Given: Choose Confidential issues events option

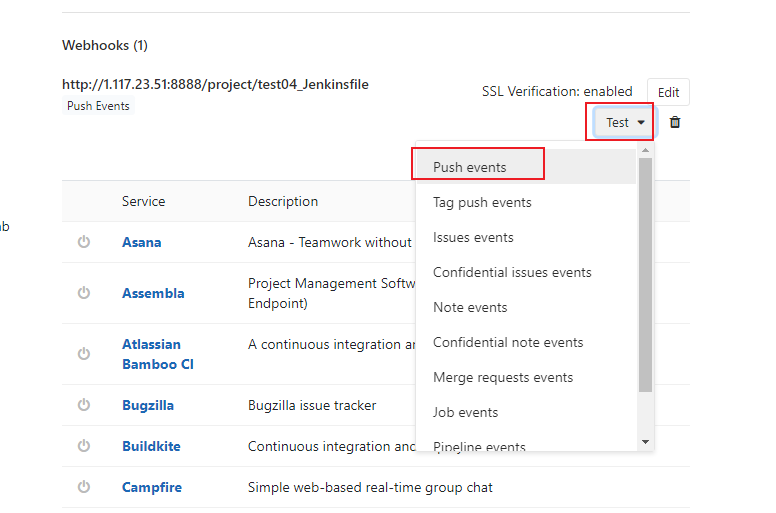Looking at the screenshot, I should [526, 273].
